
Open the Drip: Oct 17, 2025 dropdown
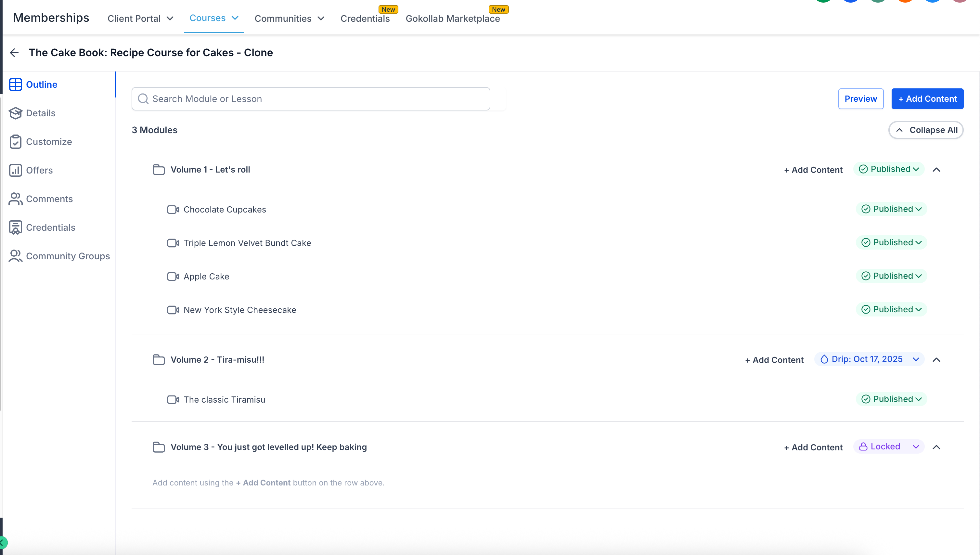(869, 359)
